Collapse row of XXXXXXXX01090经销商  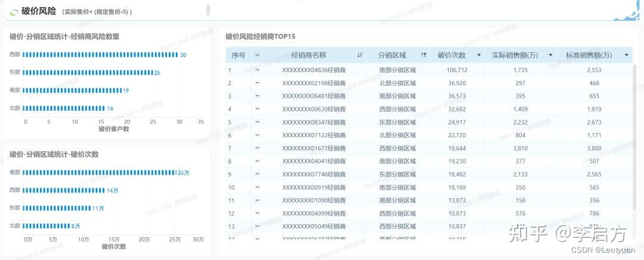click(258, 200)
